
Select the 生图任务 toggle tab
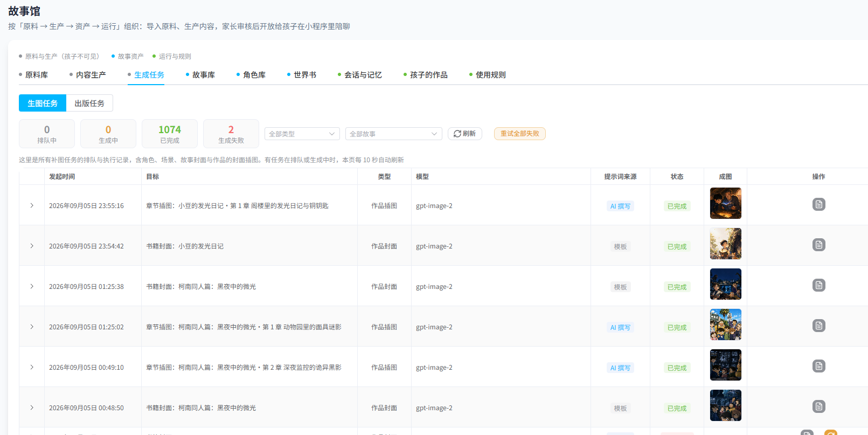pyautogui.click(x=43, y=103)
